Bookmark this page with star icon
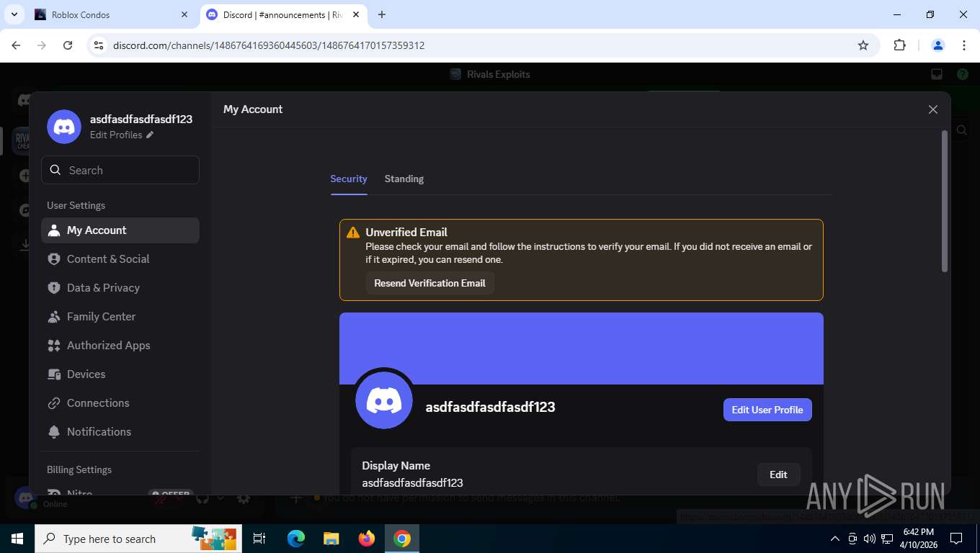980x553 pixels. (x=863, y=45)
